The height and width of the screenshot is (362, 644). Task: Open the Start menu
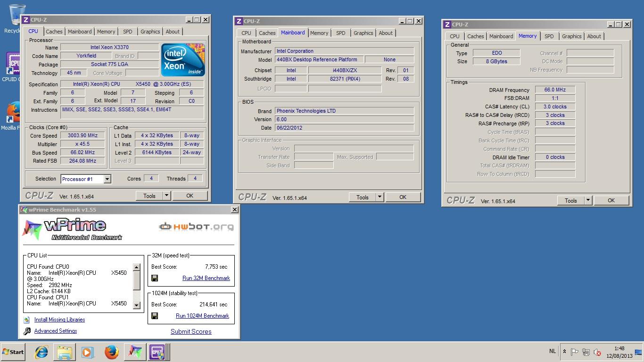coord(13,352)
